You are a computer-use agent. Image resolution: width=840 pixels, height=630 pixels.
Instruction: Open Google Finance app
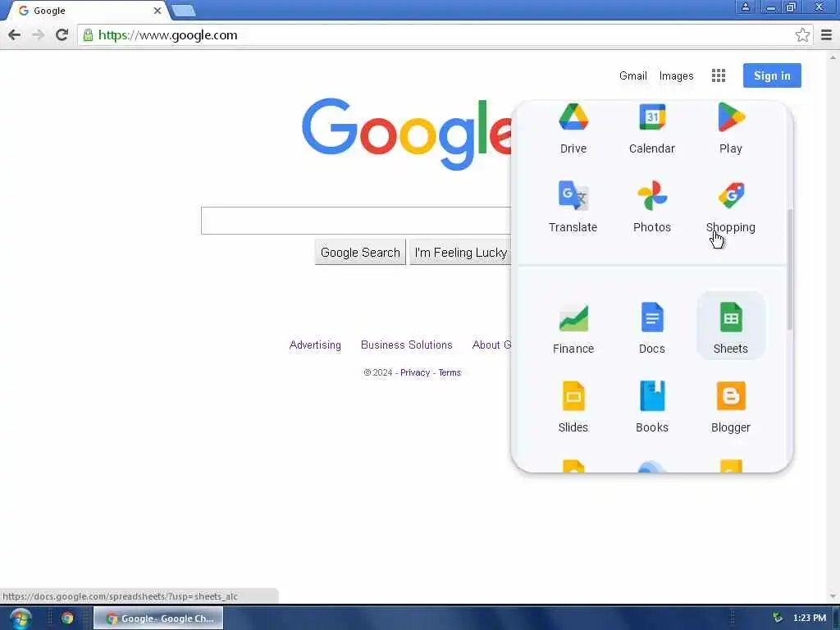(573, 326)
